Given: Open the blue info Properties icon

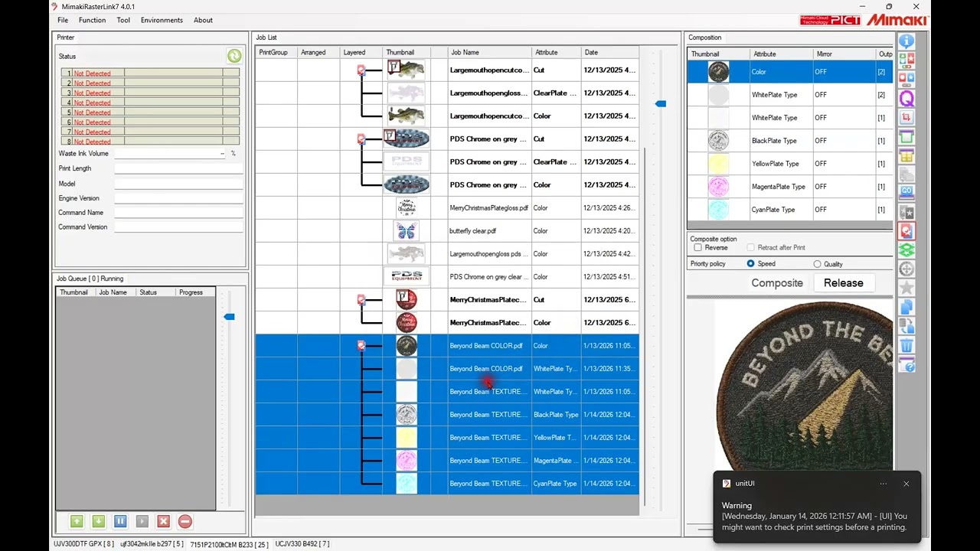Looking at the screenshot, I should (906, 41).
